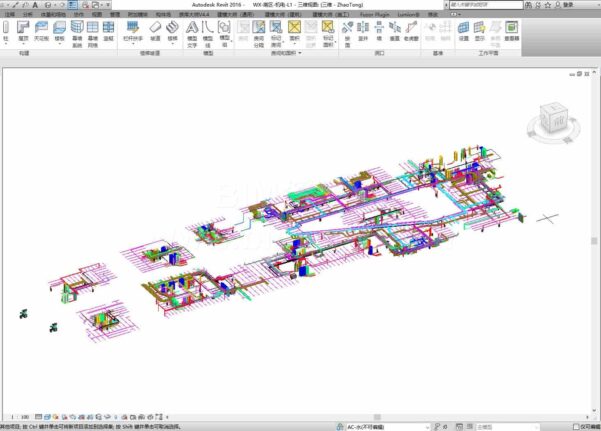Select the Tag Area (标记面积) tool
Viewport: 601px width, 431px height.
click(x=328, y=34)
